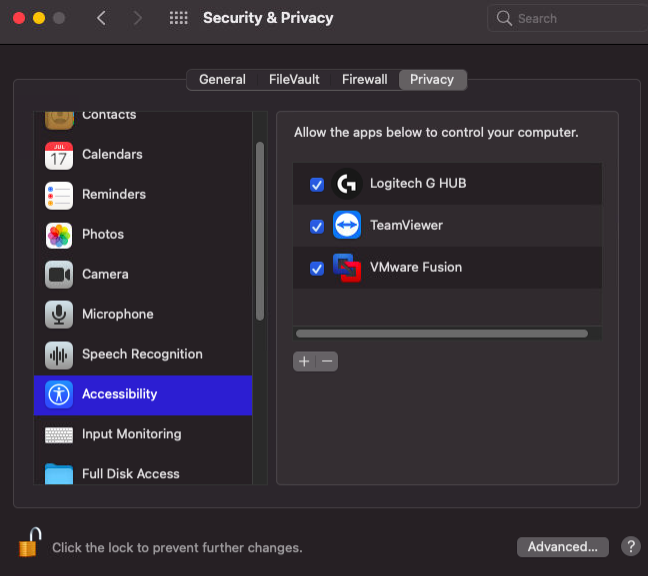
Task: Uncheck the TeamViewer checkbox
Action: pos(317,226)
